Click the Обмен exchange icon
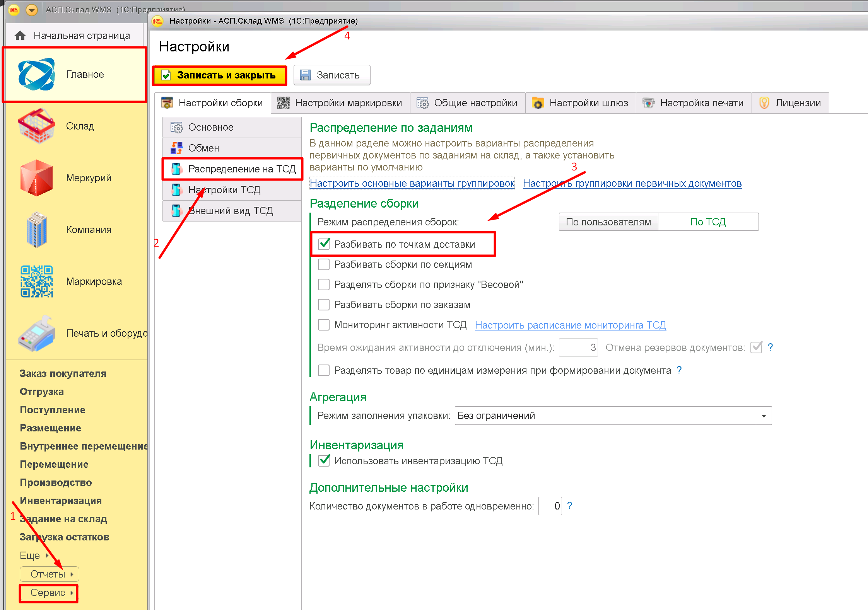Screen dimensions: 868x610 tap(177, 148)
